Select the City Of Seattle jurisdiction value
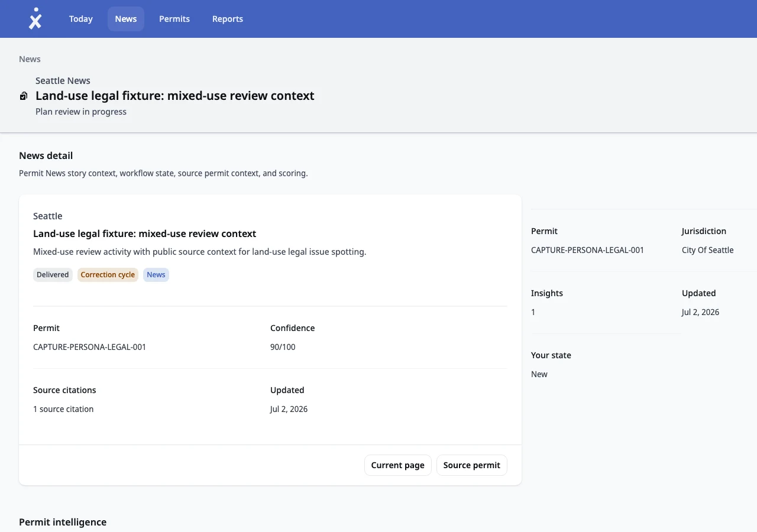 pos(708,250)
